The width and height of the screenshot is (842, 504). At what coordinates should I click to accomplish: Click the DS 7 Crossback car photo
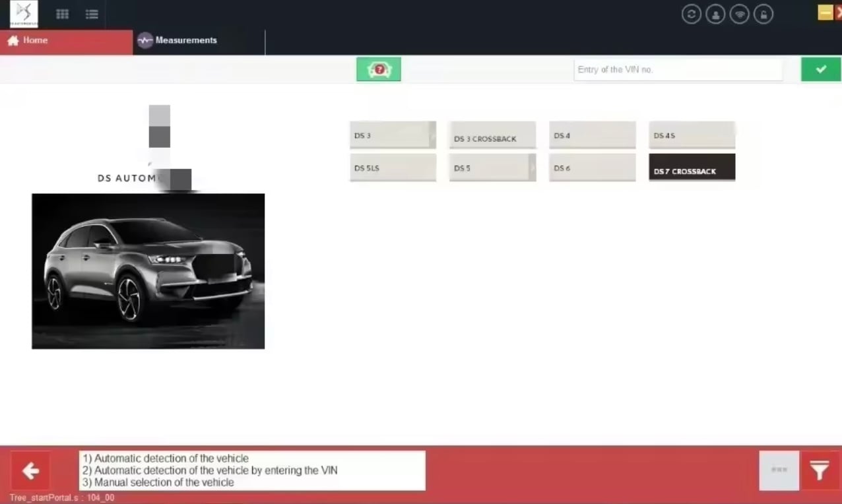point(148,271)
